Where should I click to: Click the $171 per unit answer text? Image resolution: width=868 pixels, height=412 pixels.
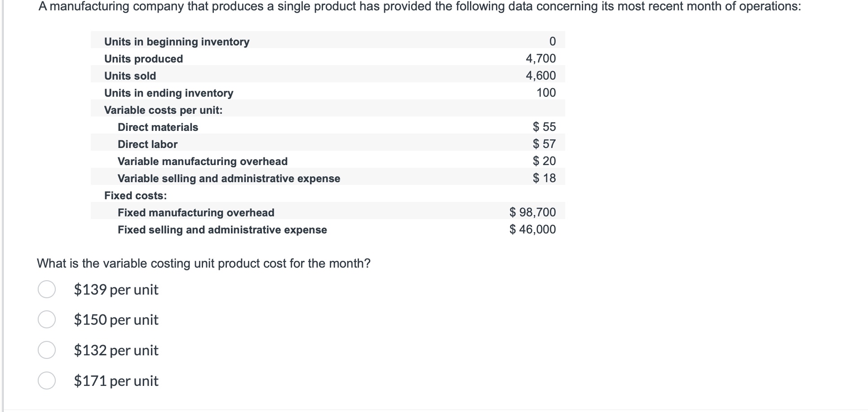[116, 381]
